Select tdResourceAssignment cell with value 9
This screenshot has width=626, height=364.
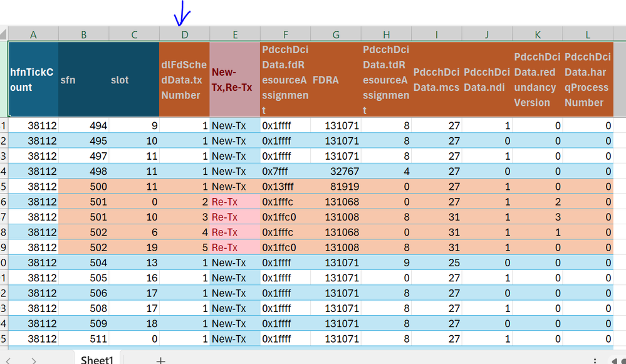(386, 263)
